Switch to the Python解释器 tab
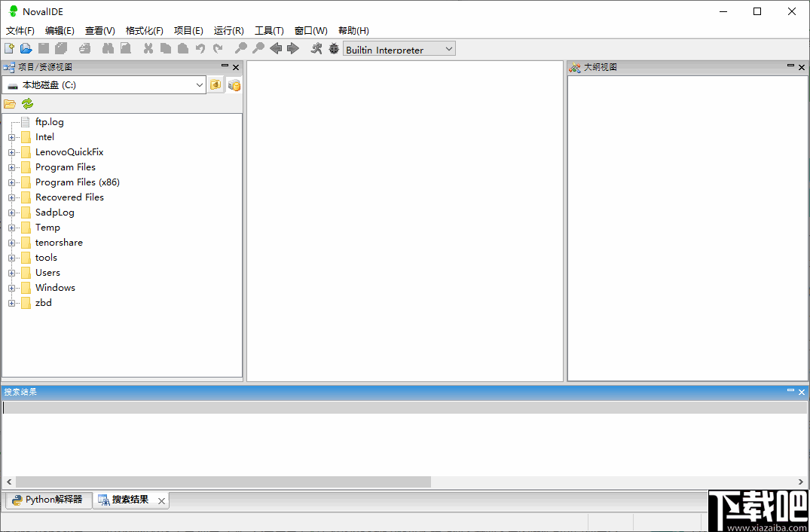This screenshot has width=810, height=532. click(x=48, y=500)
